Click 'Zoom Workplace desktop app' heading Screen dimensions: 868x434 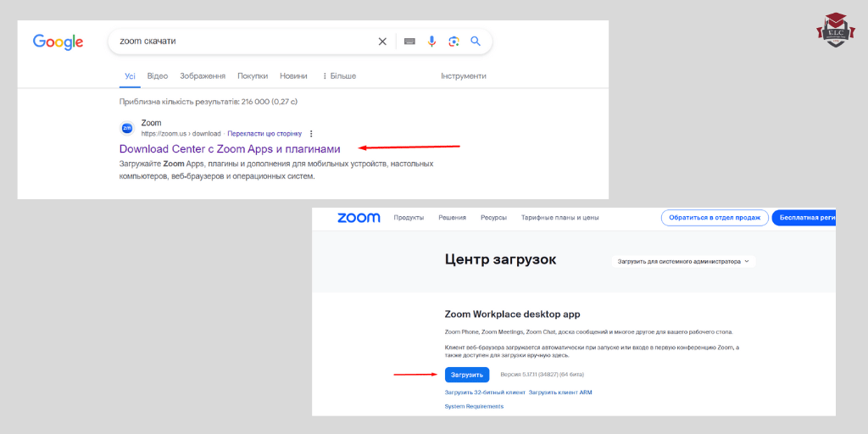pyautogui.click(x=512, y=314)
